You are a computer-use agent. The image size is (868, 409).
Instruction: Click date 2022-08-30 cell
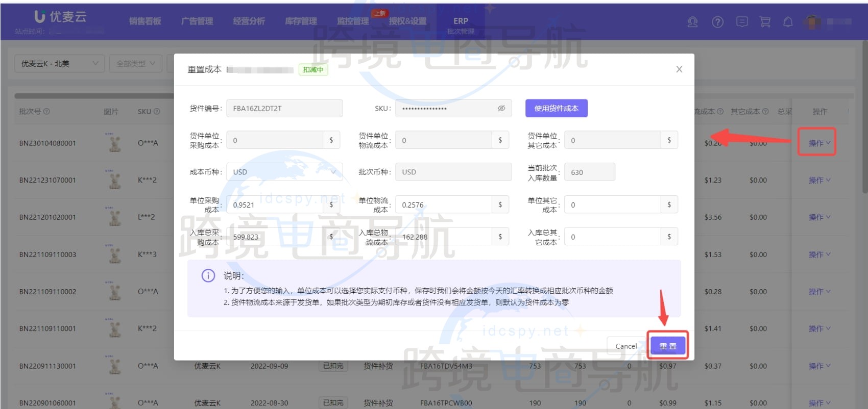click(x=269, y=403)
